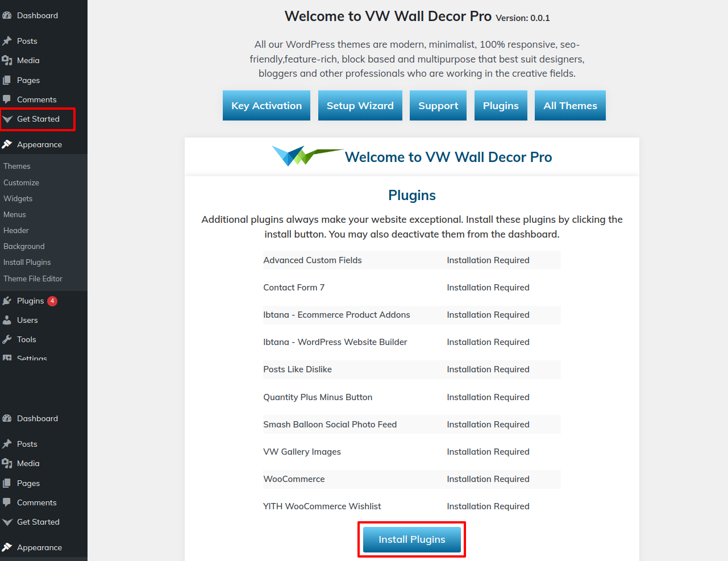This screenshot has height=561, width=728.
Task: Open Media via its icon in the upper sidebar
Action: pos(7,60)
